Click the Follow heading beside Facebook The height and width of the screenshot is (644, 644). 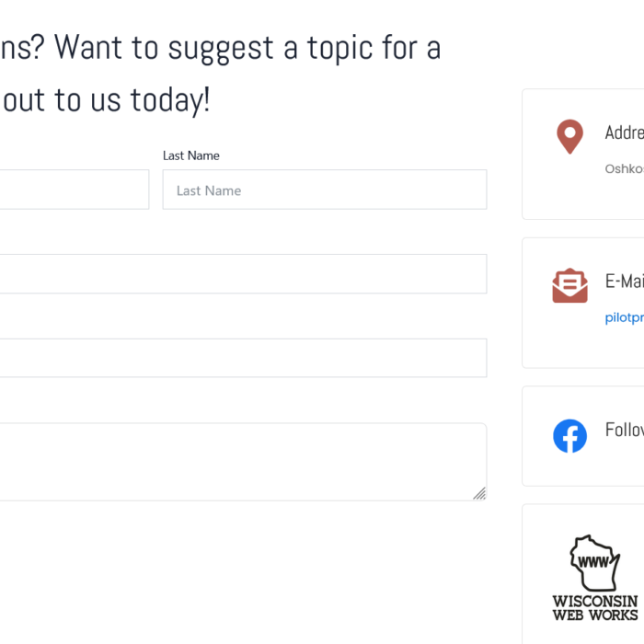pos(625,430)
